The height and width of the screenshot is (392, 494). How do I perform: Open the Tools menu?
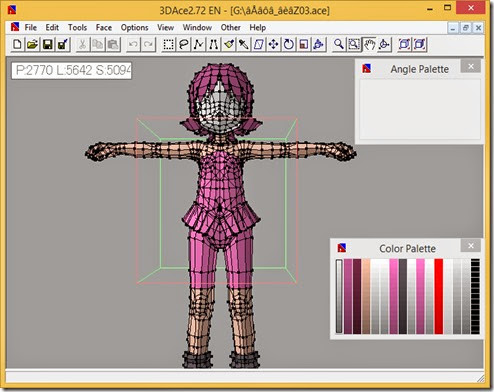coord(77,27)
